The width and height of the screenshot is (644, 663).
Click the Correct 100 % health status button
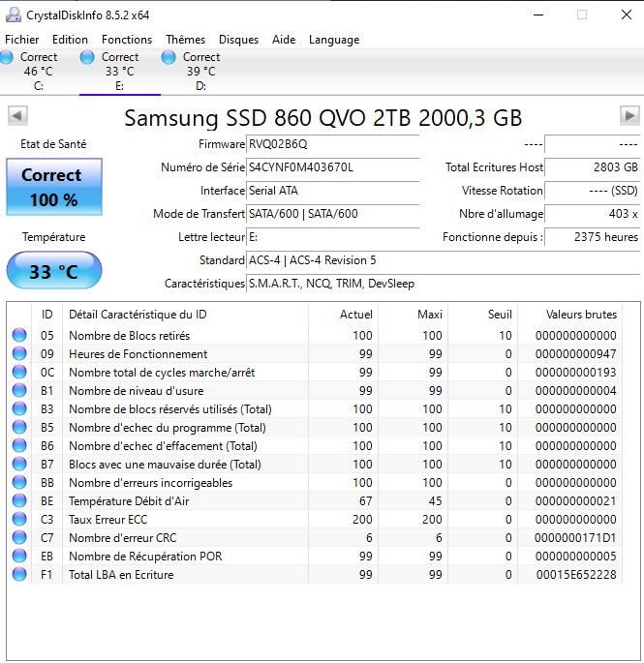(54, 187)
